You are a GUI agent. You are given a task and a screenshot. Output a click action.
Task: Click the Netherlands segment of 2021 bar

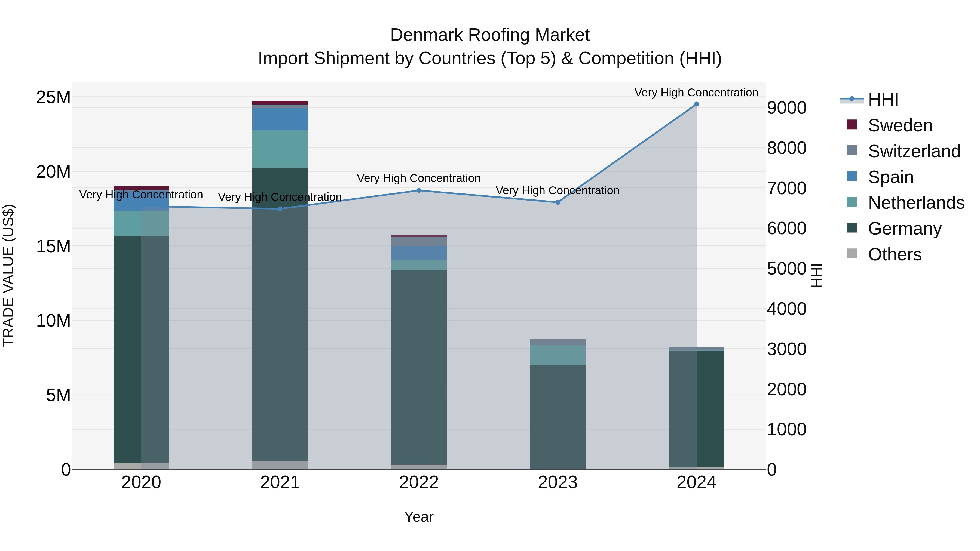click(x=280, y=149)
